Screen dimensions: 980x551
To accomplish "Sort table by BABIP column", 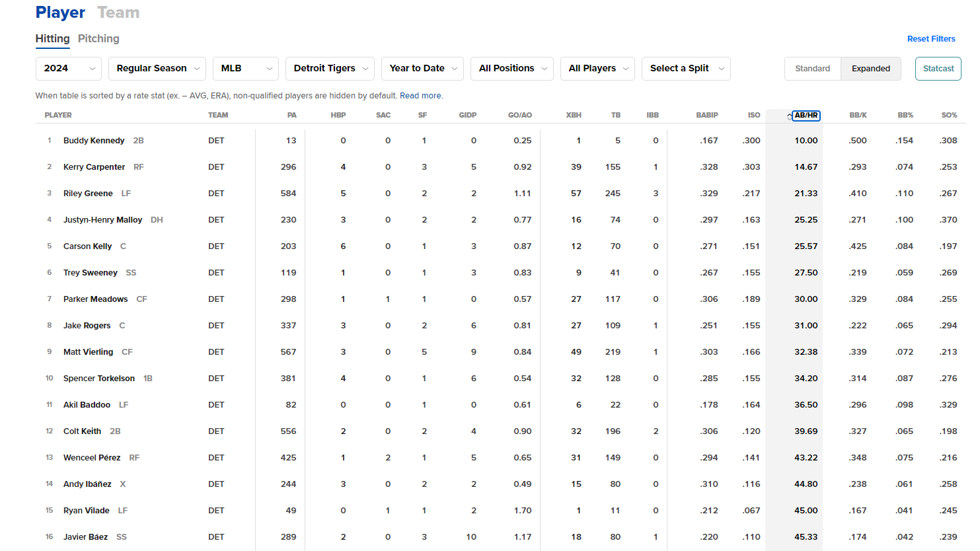I will pos(706,115).
